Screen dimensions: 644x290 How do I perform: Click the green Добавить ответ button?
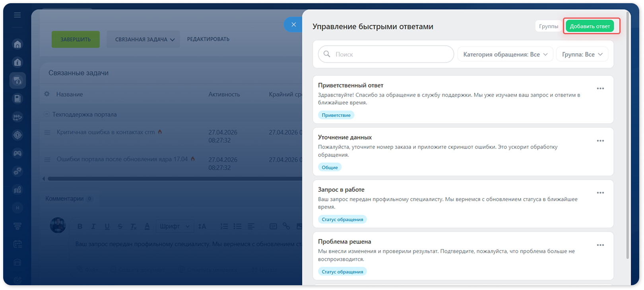590,26
